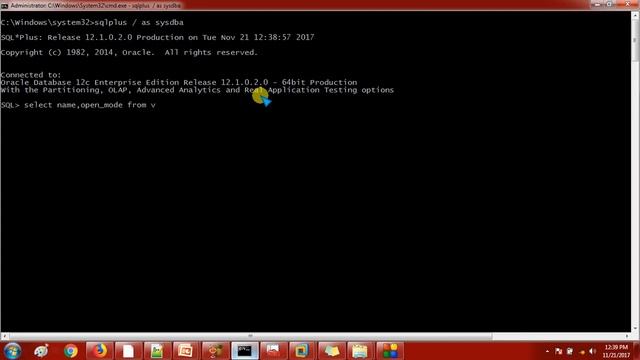Open the four-colored-squares app in taskbar

click(389, 351)
